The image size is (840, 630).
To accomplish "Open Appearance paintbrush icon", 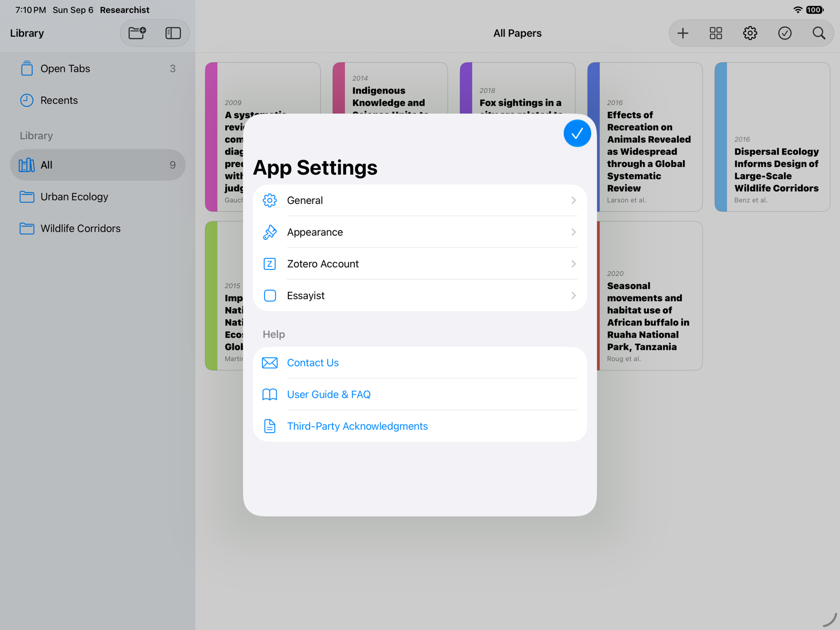I will [x=270, y=232].
